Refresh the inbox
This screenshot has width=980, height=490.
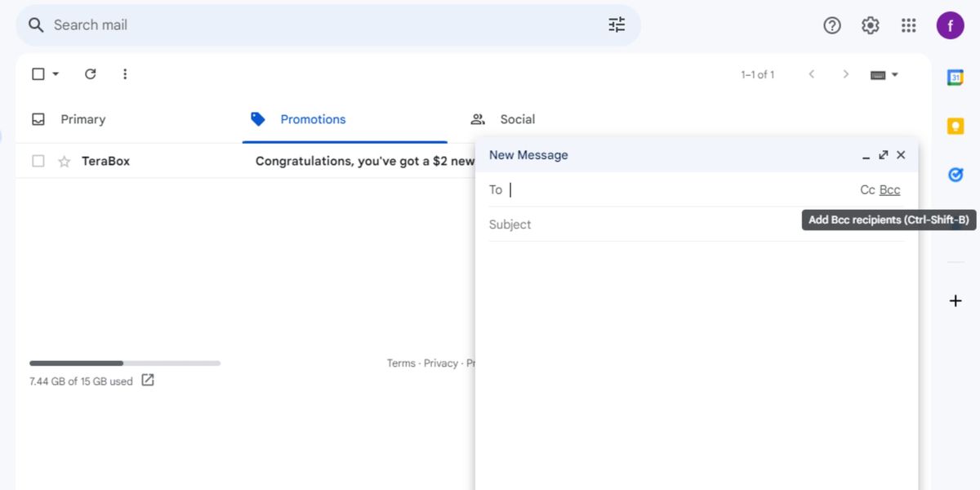pyautogui.click(x=90, y=73)
